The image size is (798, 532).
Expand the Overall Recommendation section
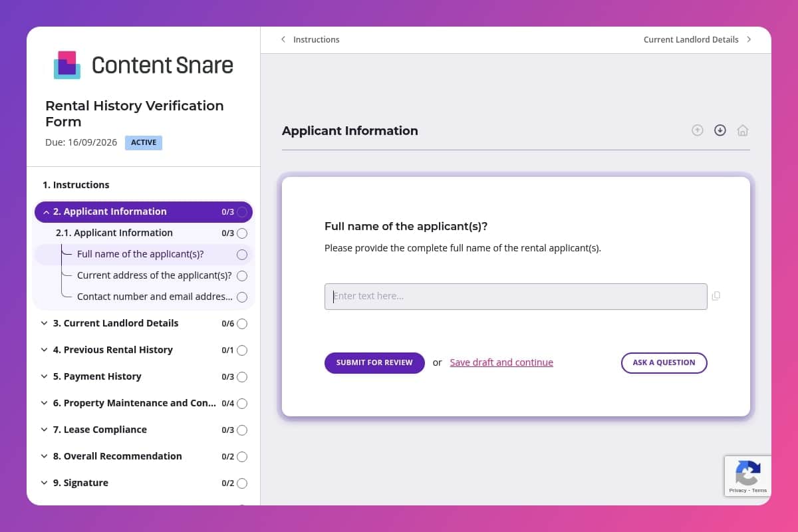[x=44, y=456]
